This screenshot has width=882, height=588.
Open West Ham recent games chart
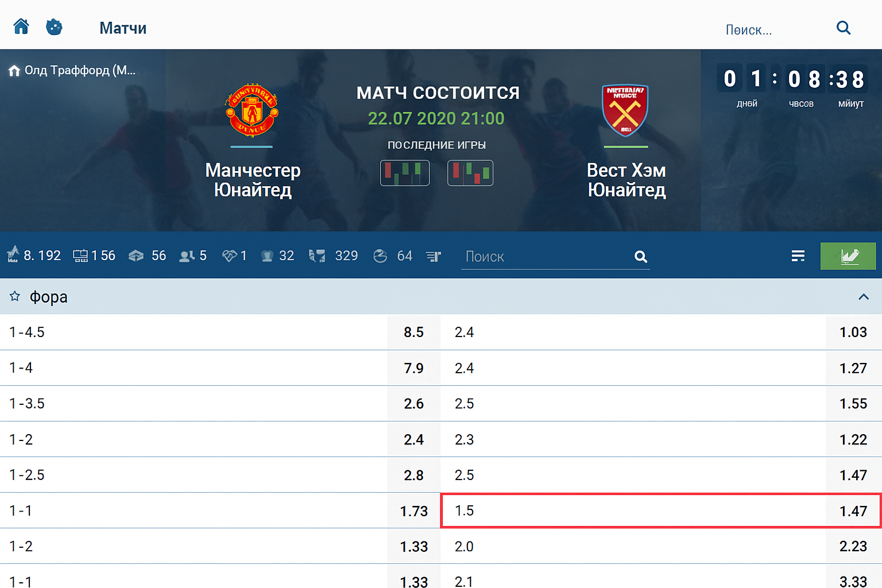pos(470,173)
